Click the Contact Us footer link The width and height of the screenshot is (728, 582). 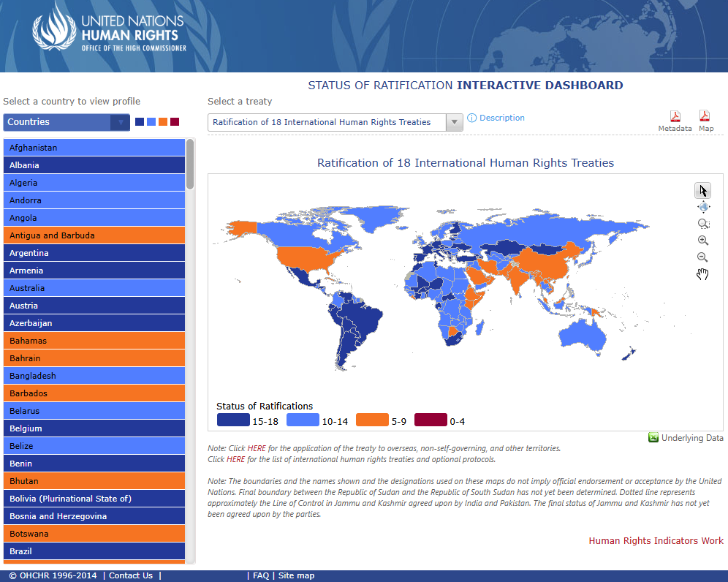click(131, 575)
